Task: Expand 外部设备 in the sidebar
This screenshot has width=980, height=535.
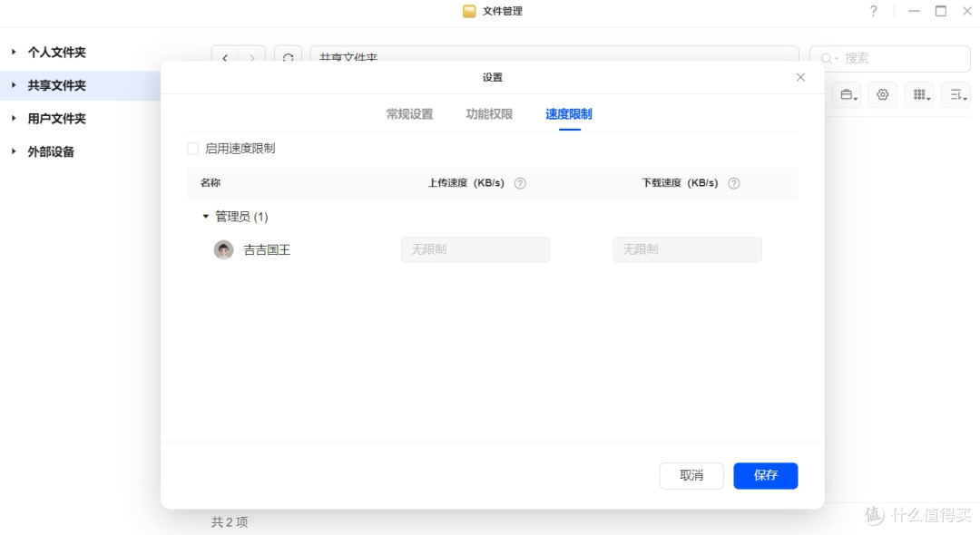Action: [x=14, y=151]
